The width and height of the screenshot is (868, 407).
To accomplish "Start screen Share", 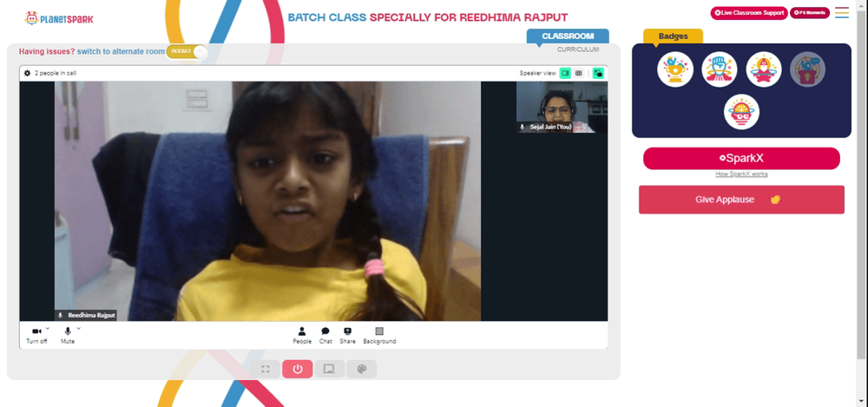I will coord(348,336).
